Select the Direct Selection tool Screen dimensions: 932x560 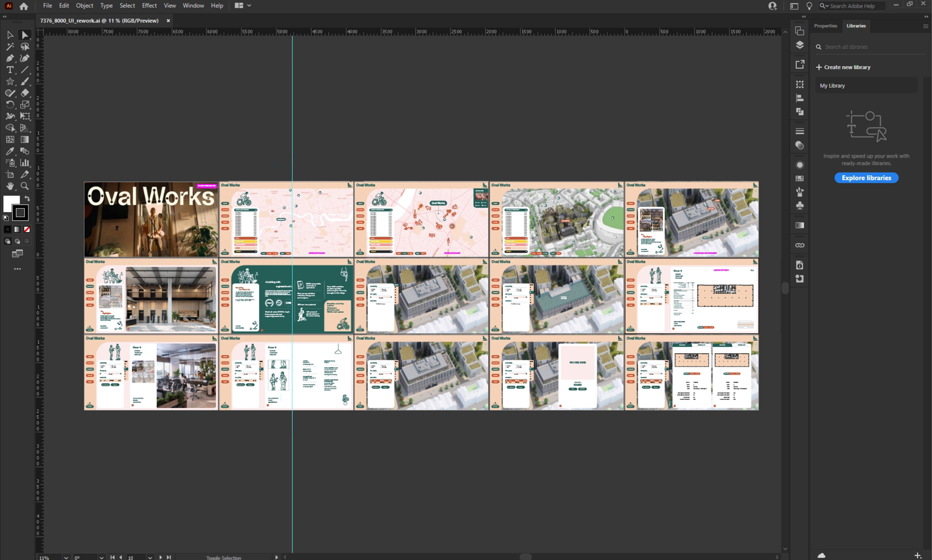coord(24,35)
